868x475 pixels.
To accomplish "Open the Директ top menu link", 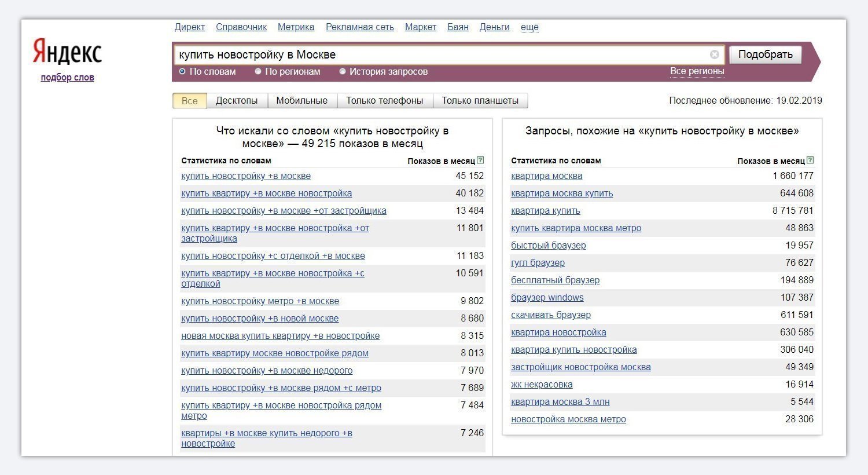I will (190, 27).
